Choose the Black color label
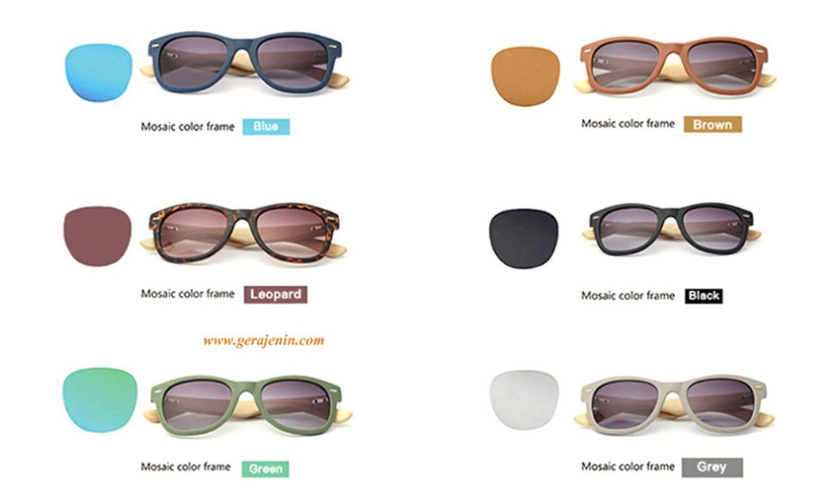The image size is (817, 504). pyautogui.click(x=704, y=296)
